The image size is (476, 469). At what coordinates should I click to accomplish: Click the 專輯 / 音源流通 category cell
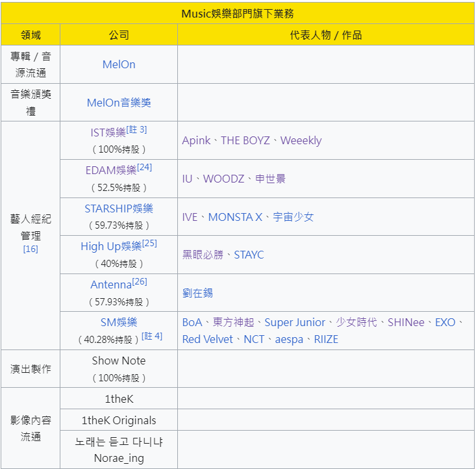pos(31,64)
